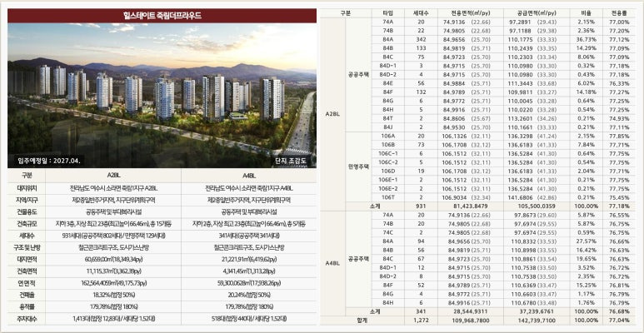Select the A4BL subtotal area 28,544.9311

(470, 311)
